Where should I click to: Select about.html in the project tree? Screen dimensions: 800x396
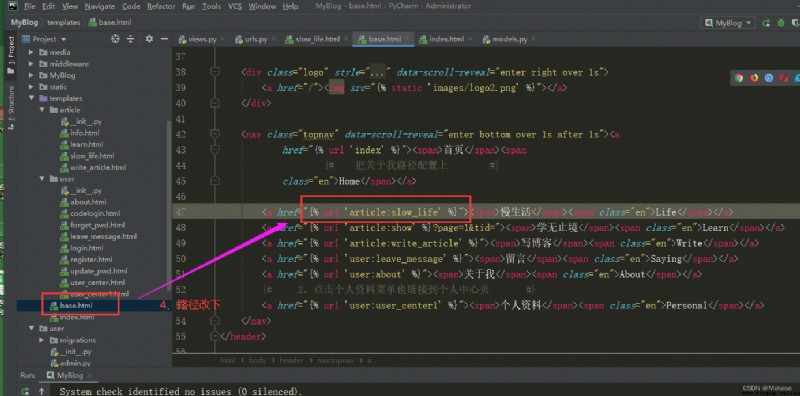(x=88, y=202)
